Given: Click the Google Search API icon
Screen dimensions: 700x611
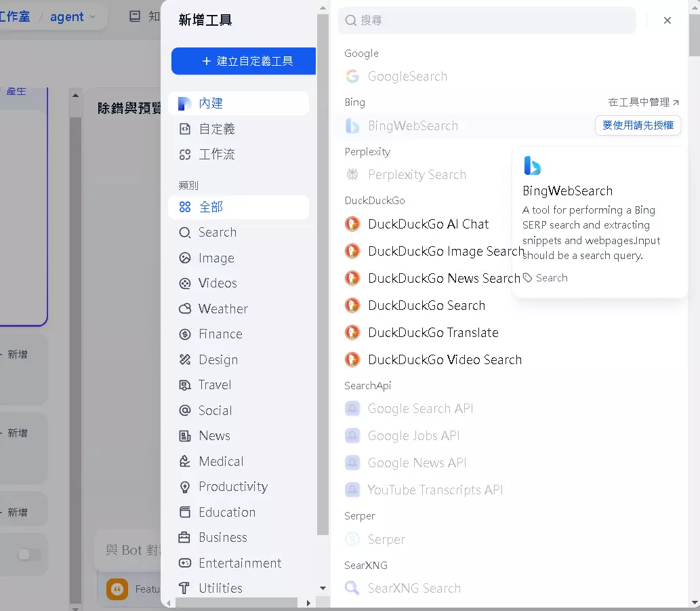Looking at the screenshot, I should coord(352,409).
